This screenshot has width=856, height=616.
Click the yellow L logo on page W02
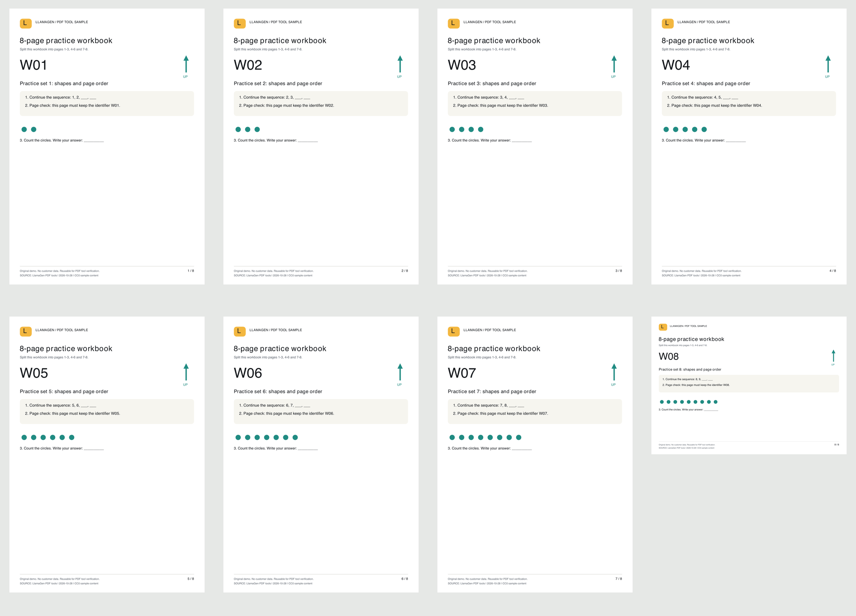pyautogui.click(x=240, y=24)
